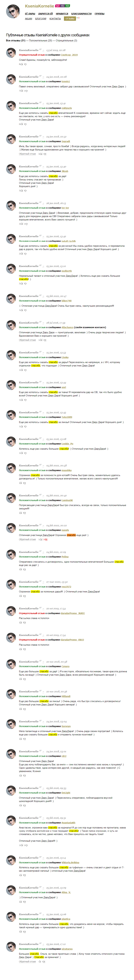Click thumbs-up under the ter-ter review
This screenshot has width=134, height=980.
[x=21, y=224]
